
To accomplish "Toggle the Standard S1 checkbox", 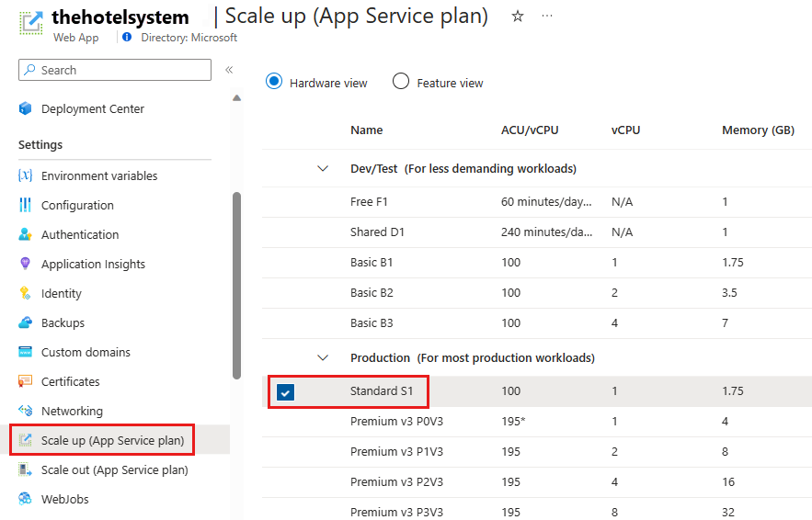I will coord(285,392).
